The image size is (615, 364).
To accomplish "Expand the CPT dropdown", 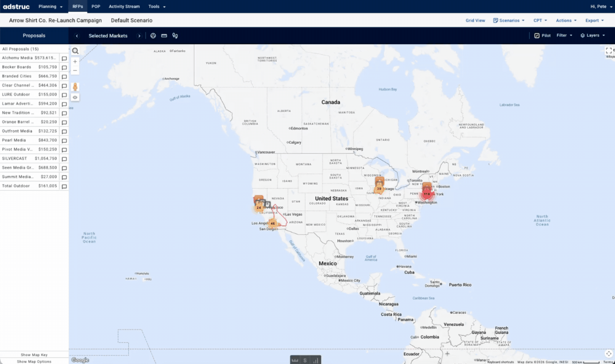I will [540, 21].
